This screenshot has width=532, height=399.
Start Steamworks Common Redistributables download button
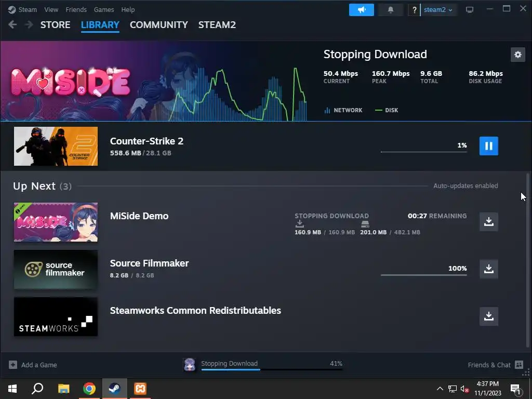coord(488,316)
